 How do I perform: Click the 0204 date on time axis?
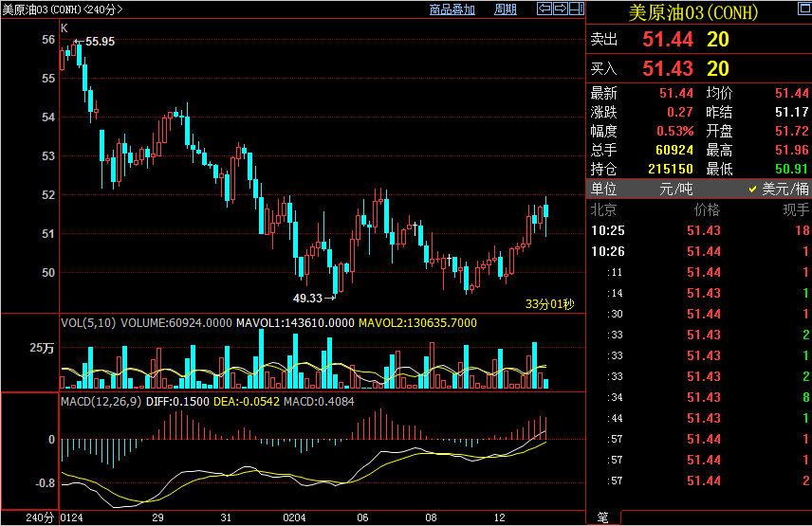pos(295,518)
